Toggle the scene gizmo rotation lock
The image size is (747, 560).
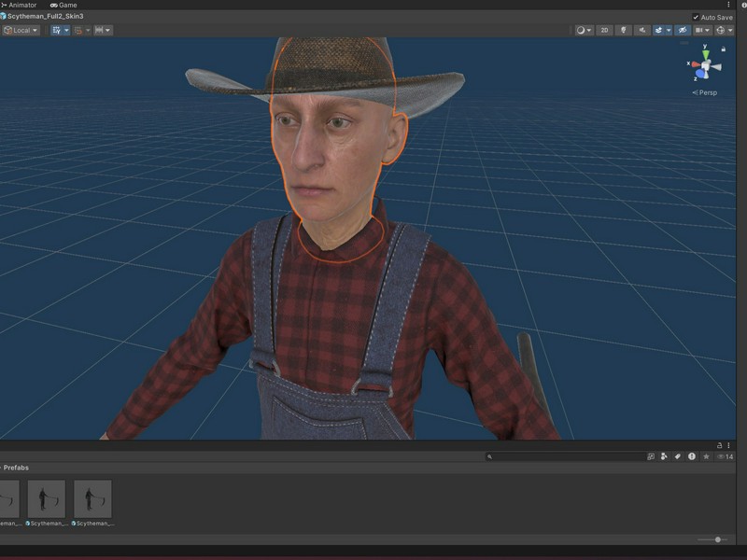click(x=723, y=49)
